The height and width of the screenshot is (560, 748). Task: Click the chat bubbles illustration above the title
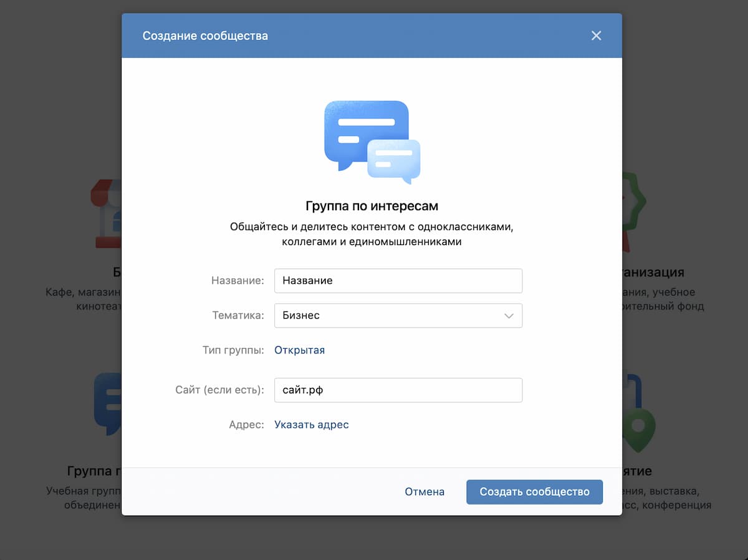click(x=372, y=140)
